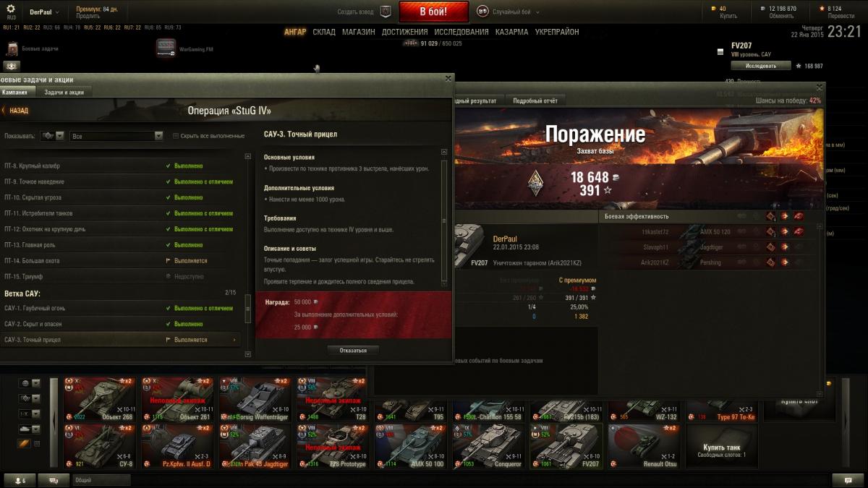Open the «Все» task filter dropdown
868x488 pixels.
[x=117, y=135]
